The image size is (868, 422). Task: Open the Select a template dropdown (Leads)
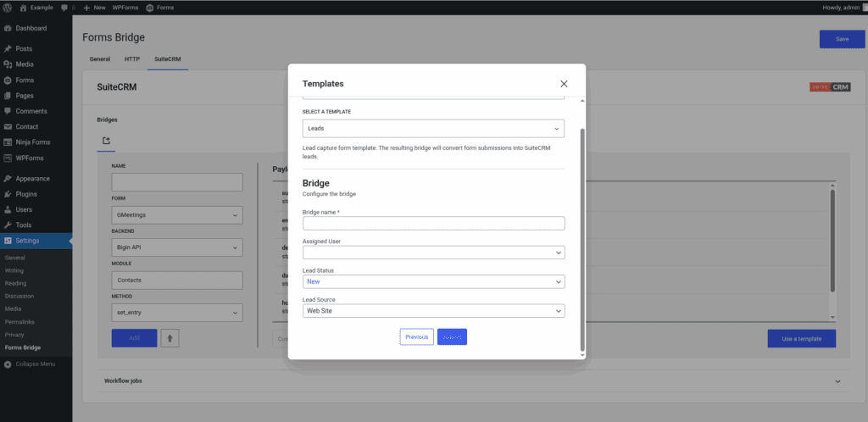pos(433,128)
